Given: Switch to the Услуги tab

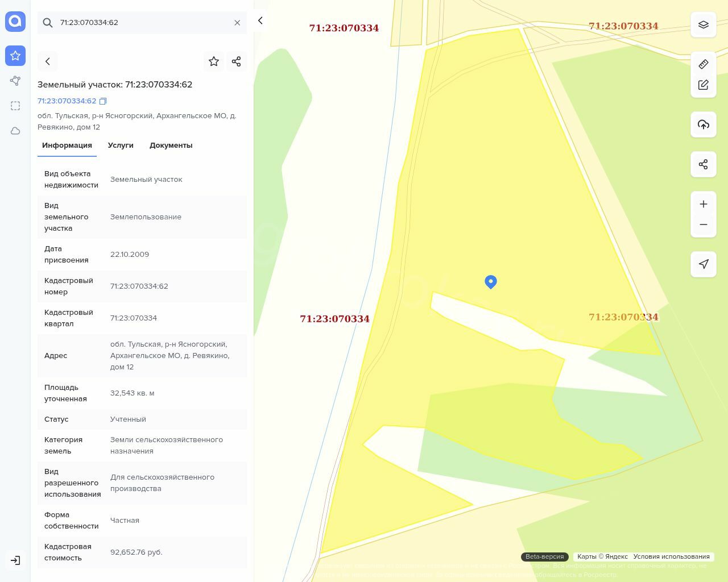Looking at the screenshot, I should [x=121, y=145].
